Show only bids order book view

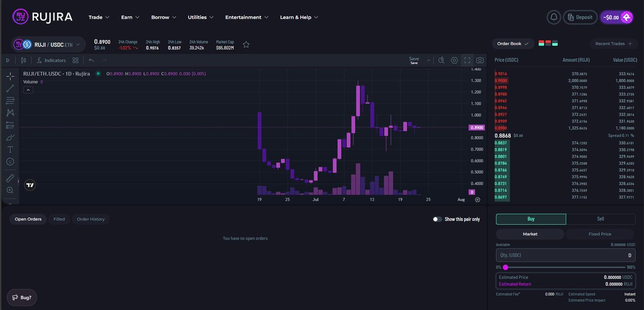pos(555,44)
